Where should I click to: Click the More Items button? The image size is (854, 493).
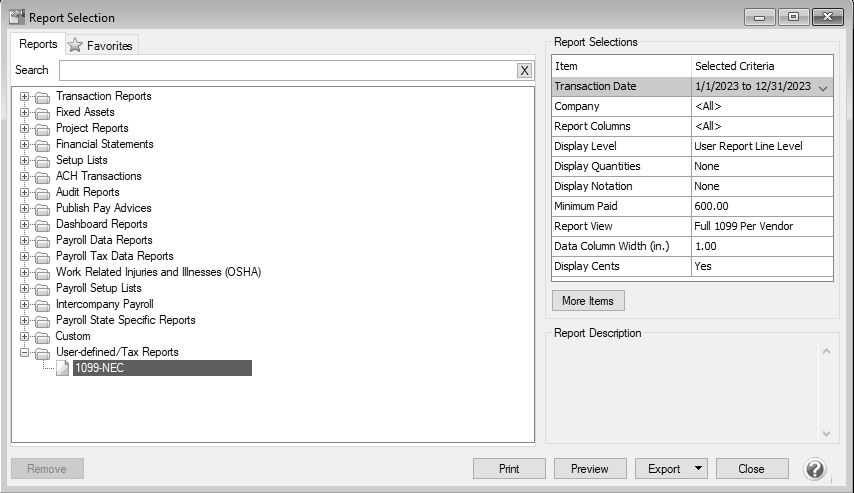click(x=588, y=301)
